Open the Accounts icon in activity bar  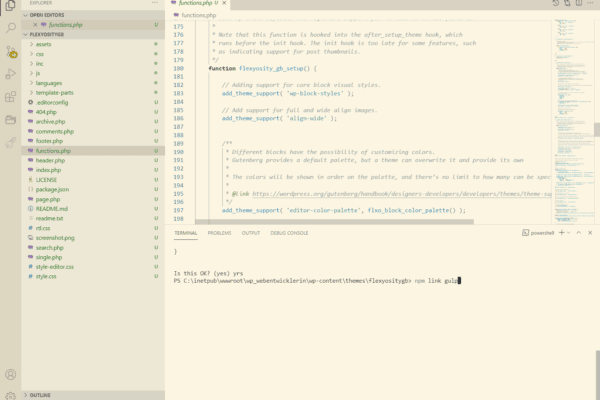11,374
